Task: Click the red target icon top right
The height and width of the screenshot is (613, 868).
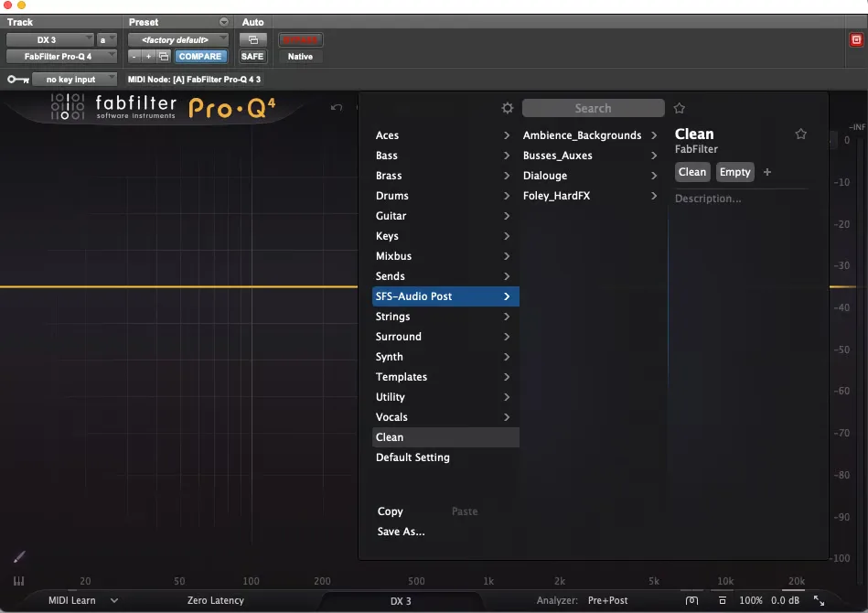Action: [856, 40]
